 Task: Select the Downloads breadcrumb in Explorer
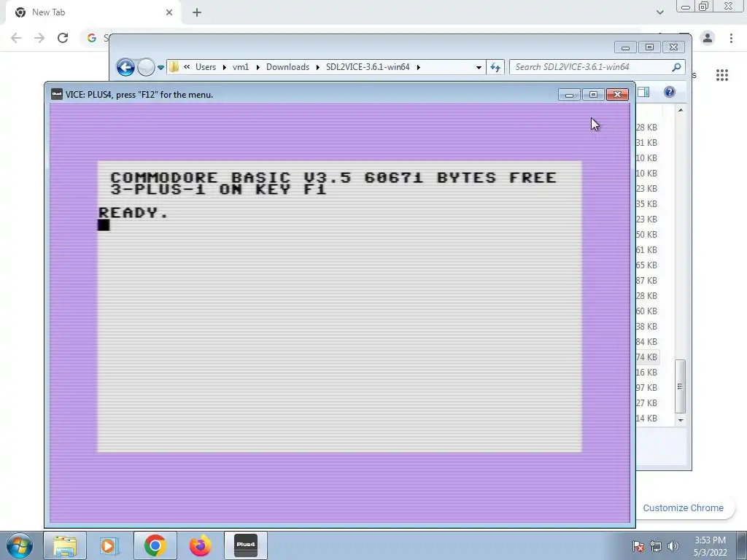287,66
